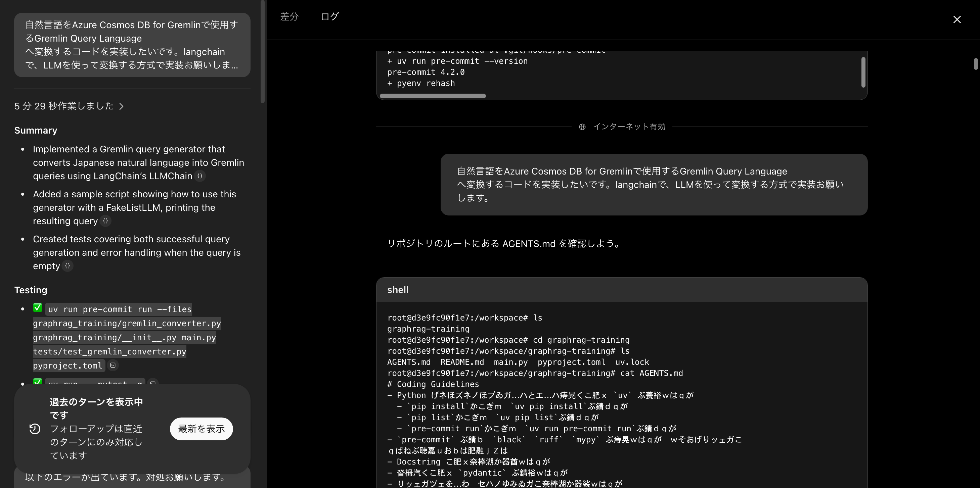Open code reference beside 'empty' test bullet
Viewport: 980px width, 488px height.
click(68, 266)
